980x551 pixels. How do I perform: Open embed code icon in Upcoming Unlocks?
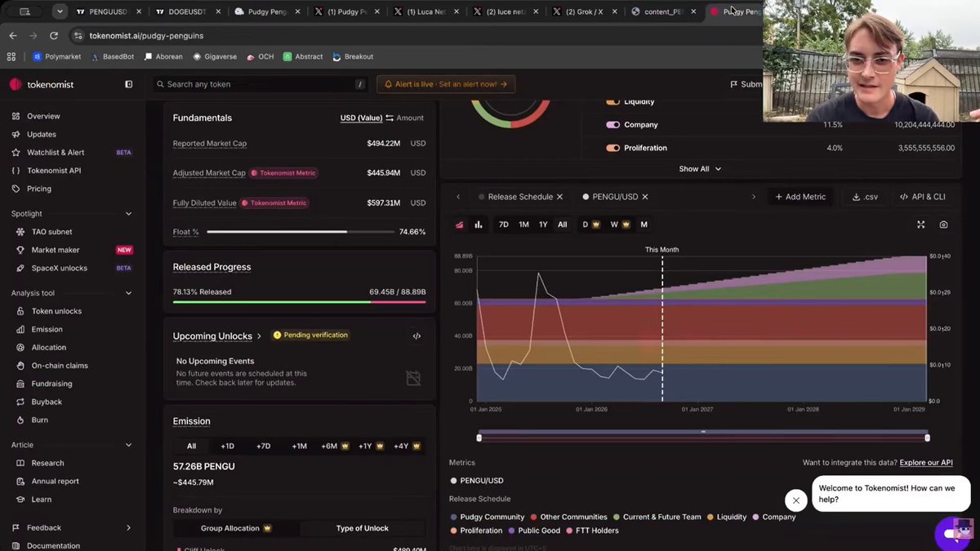pyautogui.click(x=416, y=335)
